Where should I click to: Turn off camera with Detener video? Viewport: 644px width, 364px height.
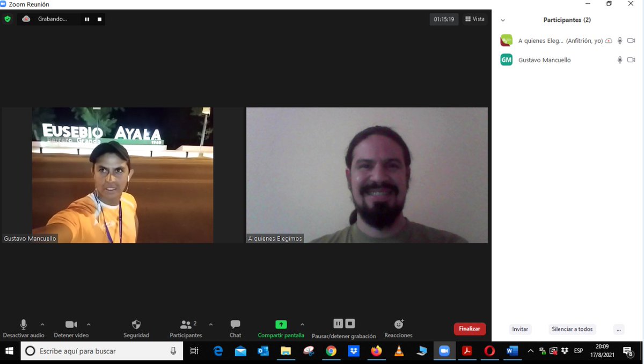(71, 329)
